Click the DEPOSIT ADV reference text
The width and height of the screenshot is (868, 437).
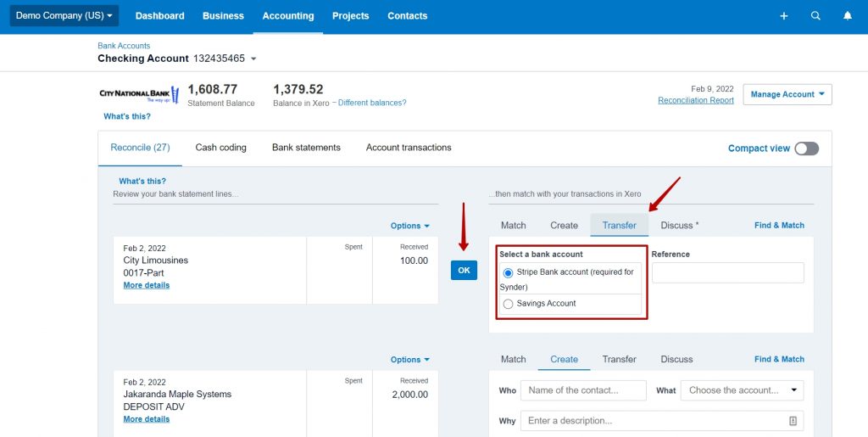(154, 407)
